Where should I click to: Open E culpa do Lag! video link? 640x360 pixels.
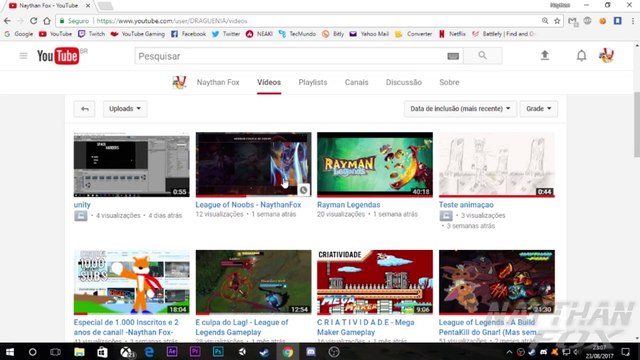[x=242, y=327]
